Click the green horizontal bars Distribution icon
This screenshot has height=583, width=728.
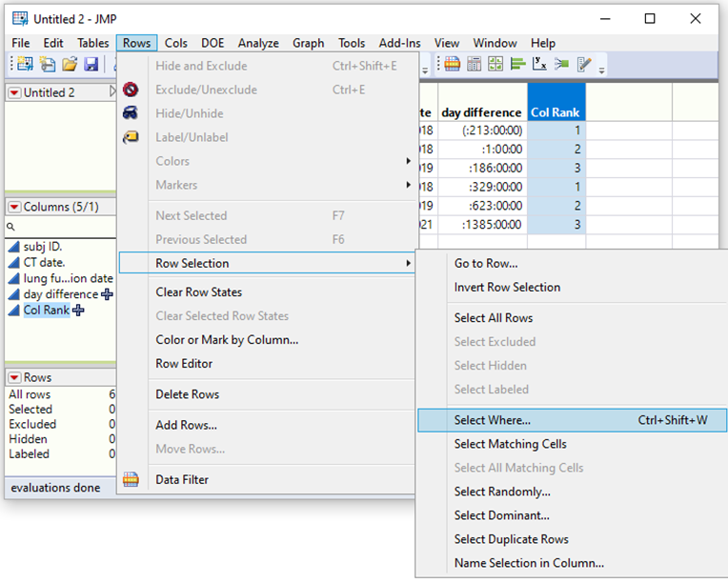coord(517,64)
